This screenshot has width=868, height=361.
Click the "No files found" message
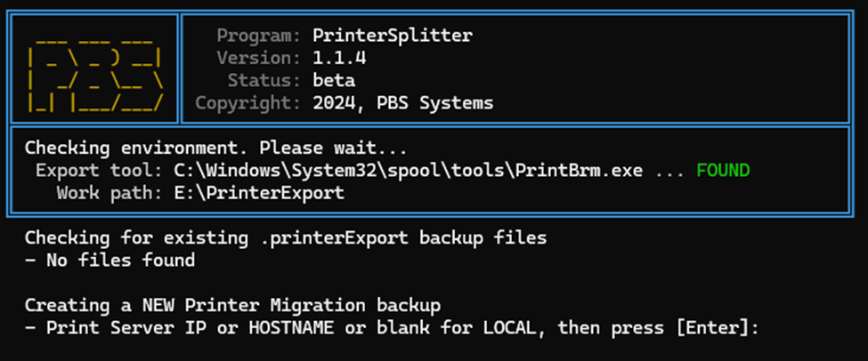[118, 261]
